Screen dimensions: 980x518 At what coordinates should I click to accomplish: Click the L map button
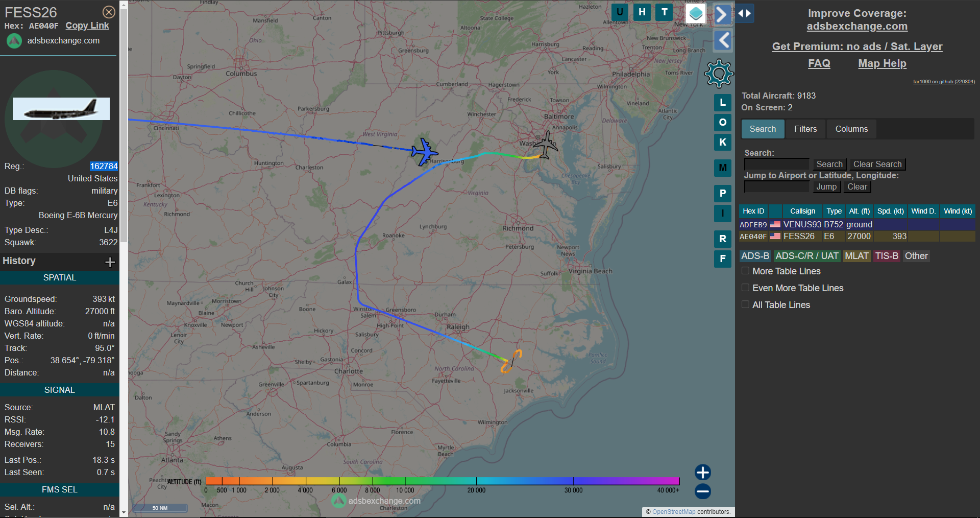(723, 103)
